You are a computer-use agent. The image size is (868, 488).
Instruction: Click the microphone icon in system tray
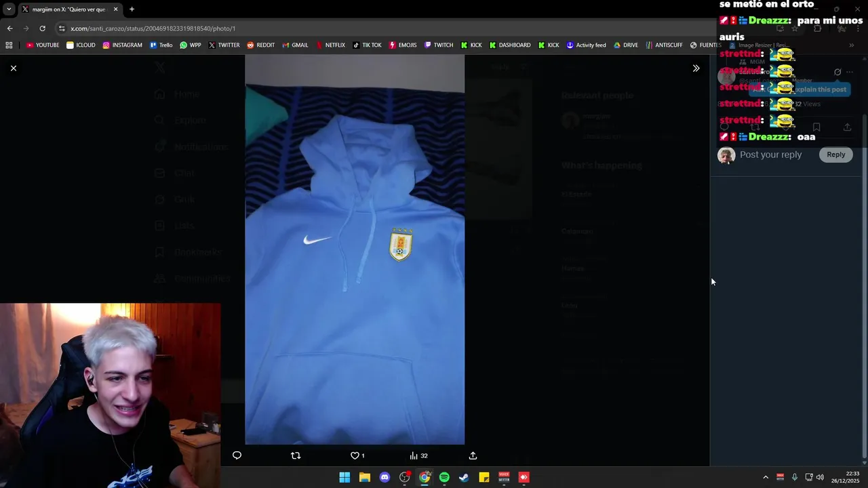(794, 477)
